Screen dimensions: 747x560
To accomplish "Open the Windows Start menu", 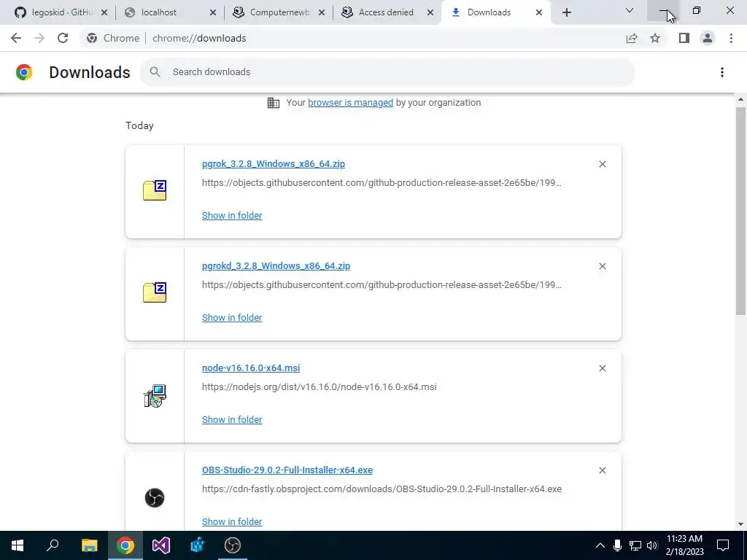I will pos(18,545).
